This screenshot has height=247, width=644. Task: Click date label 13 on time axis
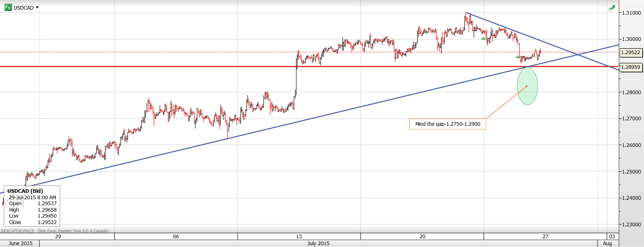click(x=299, y=236)
